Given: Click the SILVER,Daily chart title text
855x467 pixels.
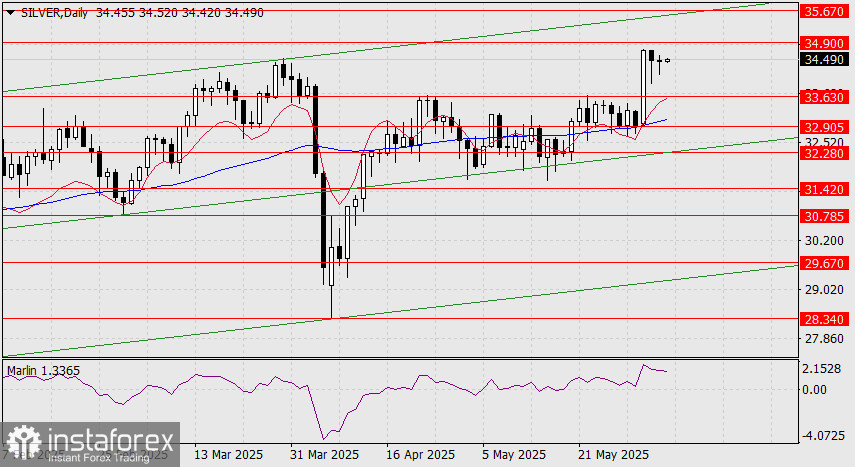Looking at the screenshot, I should click(x=54, y=13).
